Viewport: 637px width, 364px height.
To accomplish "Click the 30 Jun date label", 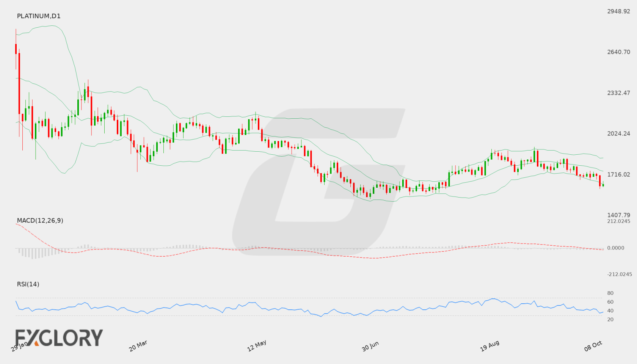I will coord(370,346).
